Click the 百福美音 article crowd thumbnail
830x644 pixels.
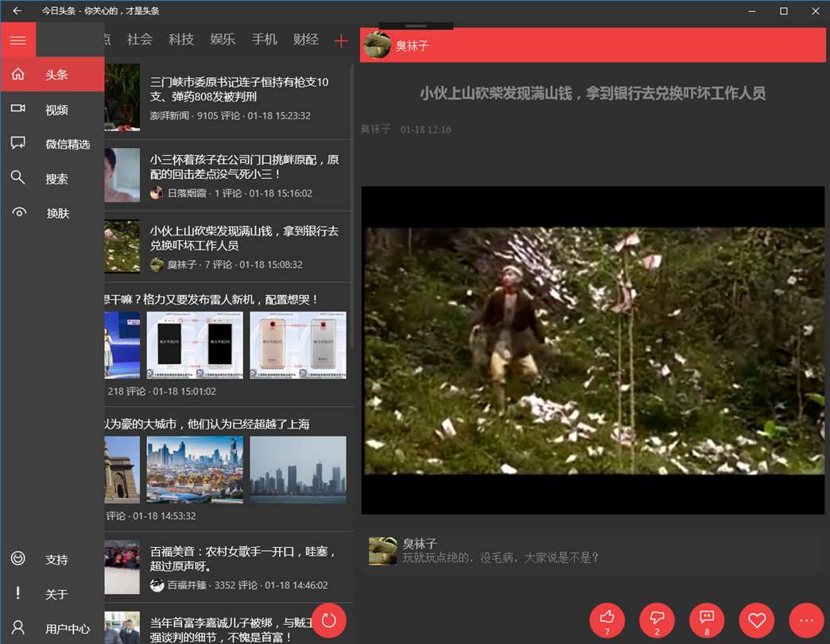[x=122, y=567]
